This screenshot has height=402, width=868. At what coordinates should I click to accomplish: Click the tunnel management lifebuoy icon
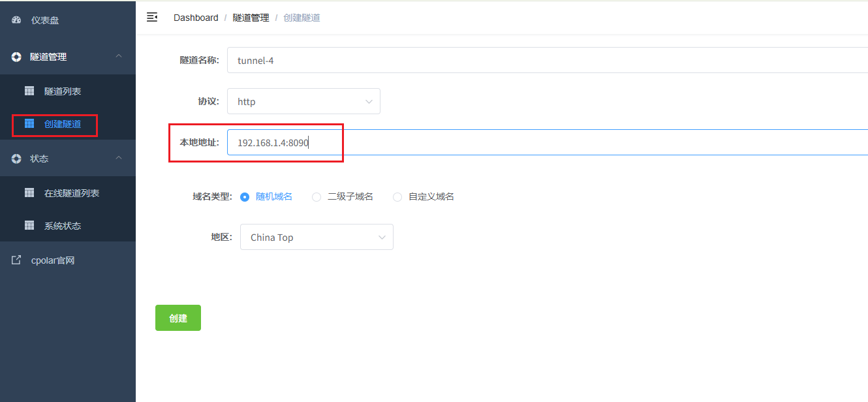pyautogui.click(x=16, y=57)
